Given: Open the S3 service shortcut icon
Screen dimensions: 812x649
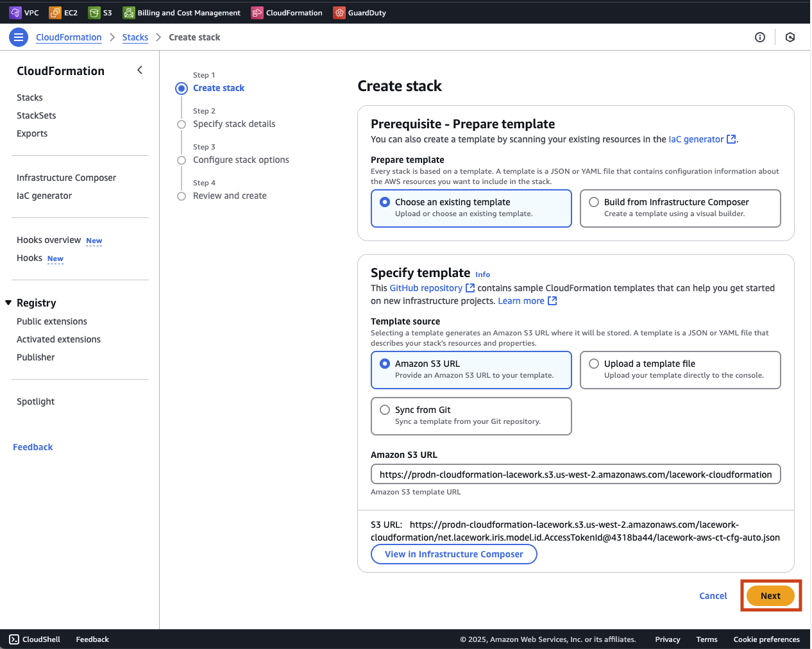Looking at the screenshot, I should (x=94, y=13).
